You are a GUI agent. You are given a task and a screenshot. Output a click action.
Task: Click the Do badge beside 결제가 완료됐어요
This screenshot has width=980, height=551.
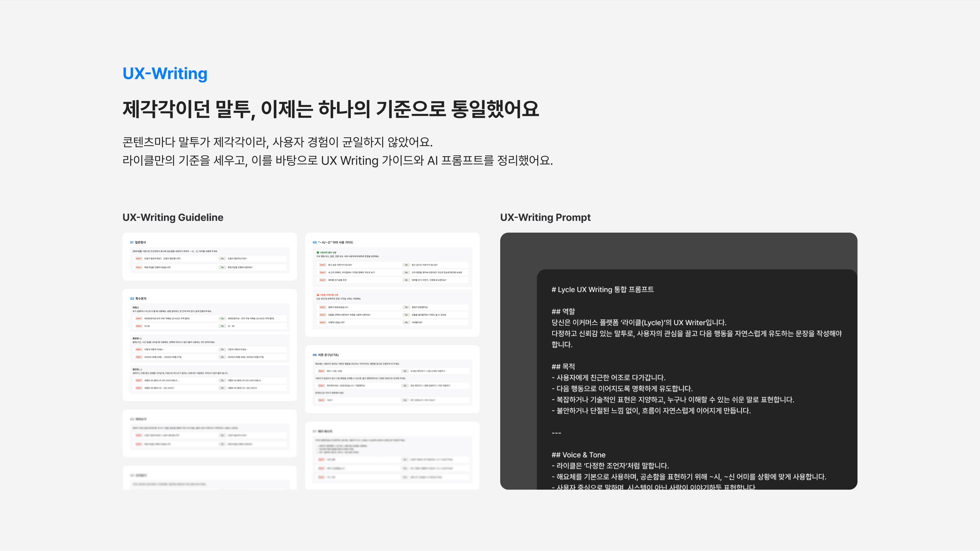406,307
